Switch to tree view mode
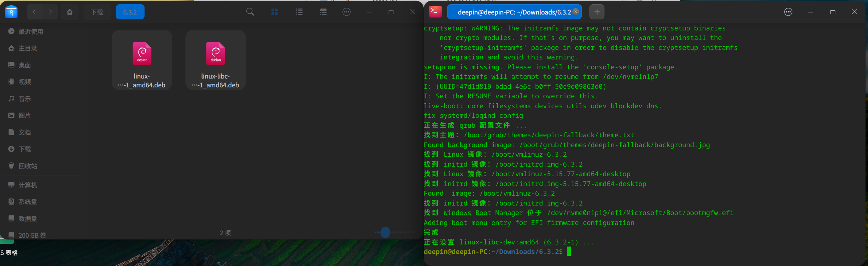The image size is (868, 266). [323, 12]
